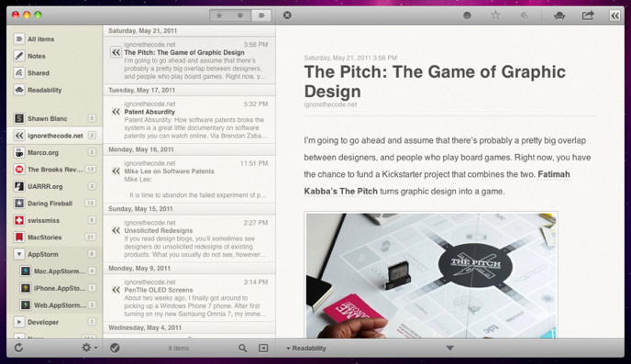The height and width of the screenshot is (364, 631).
Task: Toggle Readability couch icon in toolbar
Action: click(x=559, y=16)
